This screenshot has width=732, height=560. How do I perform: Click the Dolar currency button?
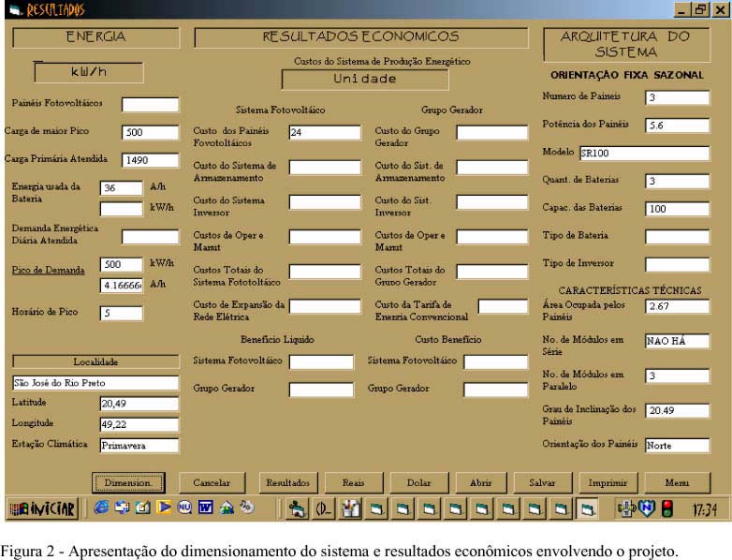tap(418, 483)
